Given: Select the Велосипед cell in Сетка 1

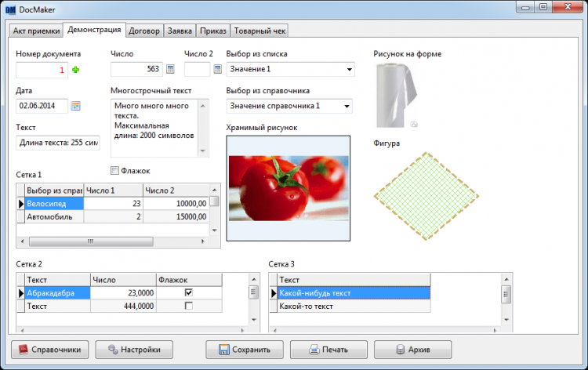Looking at the screenshot, I should (x=54, y=204).
